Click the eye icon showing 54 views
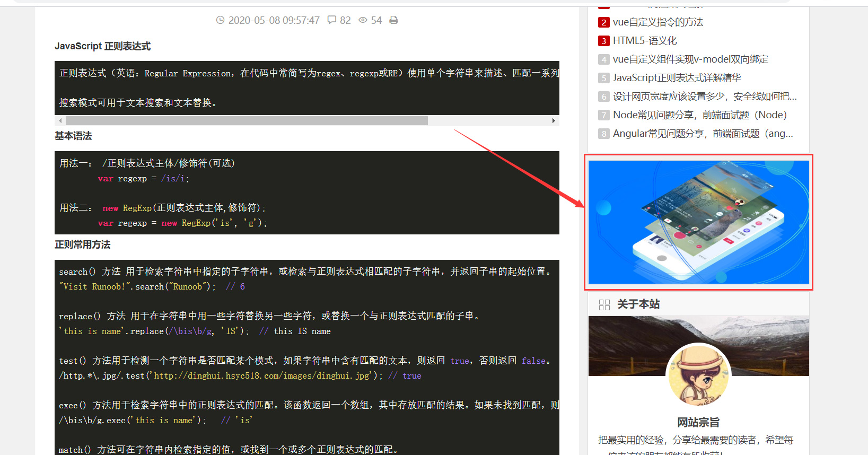Screen dimensions: 868x455 (x=363, y=20)
